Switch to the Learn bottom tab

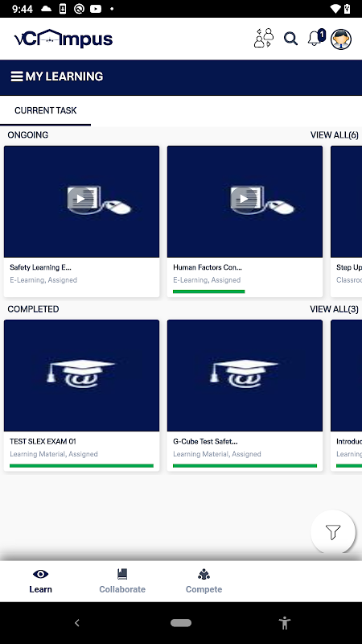point(41,581)
